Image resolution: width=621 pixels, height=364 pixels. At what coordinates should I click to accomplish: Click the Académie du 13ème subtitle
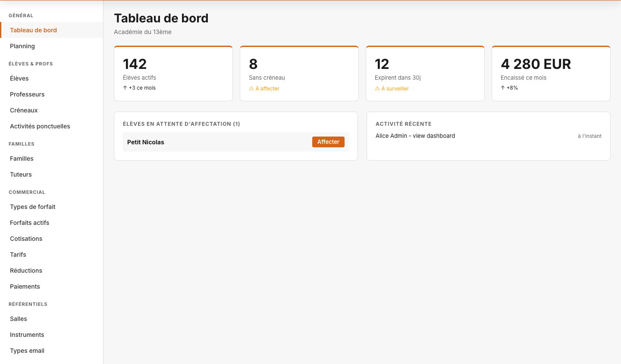pos(143,32)
